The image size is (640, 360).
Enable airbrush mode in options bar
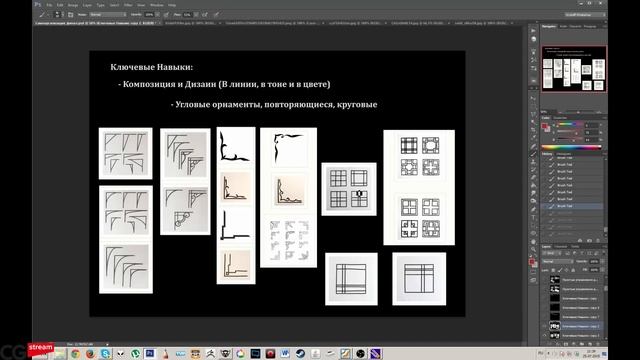(204, 14)
